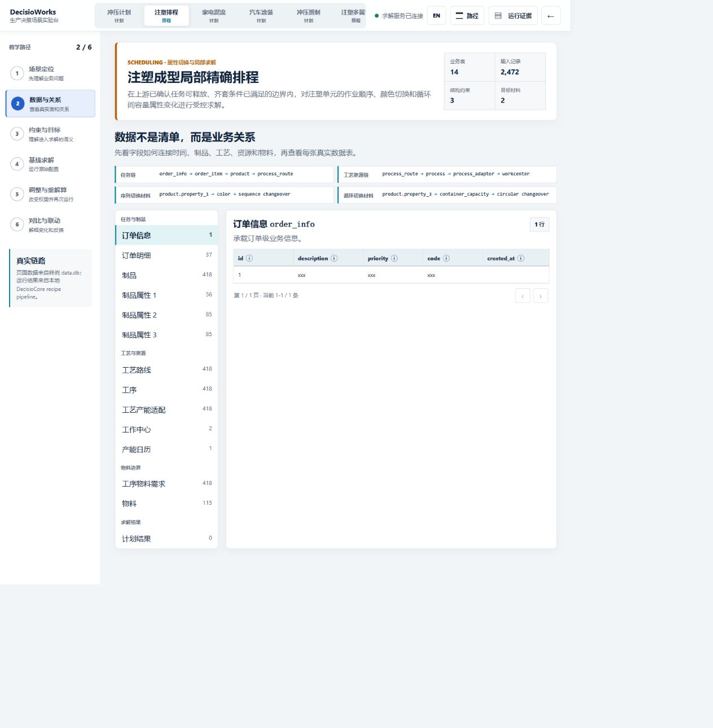
Task: Open step 5 调整与重解算
Action: tap(50, 195)
